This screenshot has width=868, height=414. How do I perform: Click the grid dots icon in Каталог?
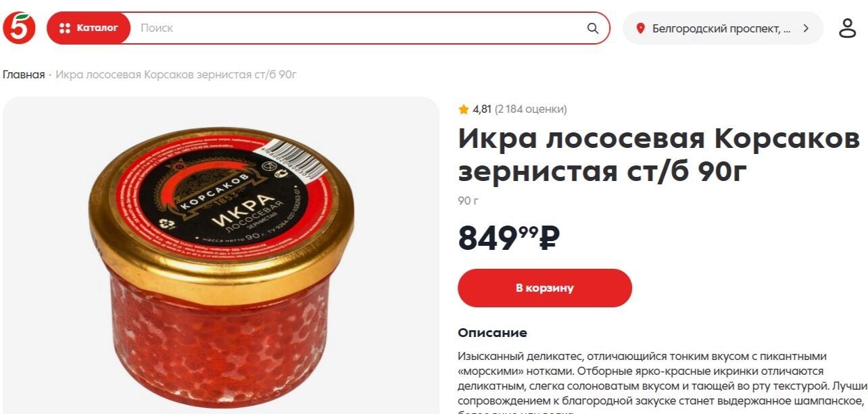coord(65,28)
